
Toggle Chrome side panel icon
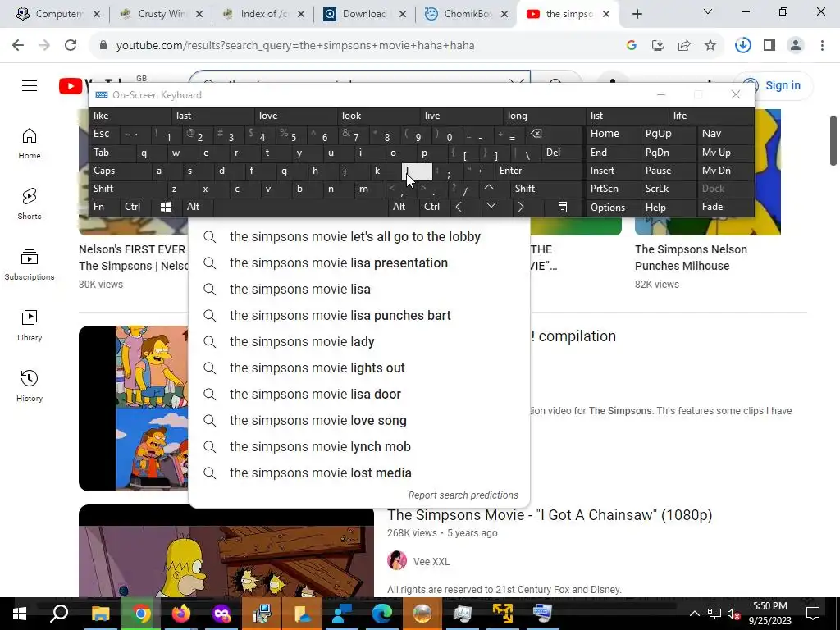(x=769, y=46)
